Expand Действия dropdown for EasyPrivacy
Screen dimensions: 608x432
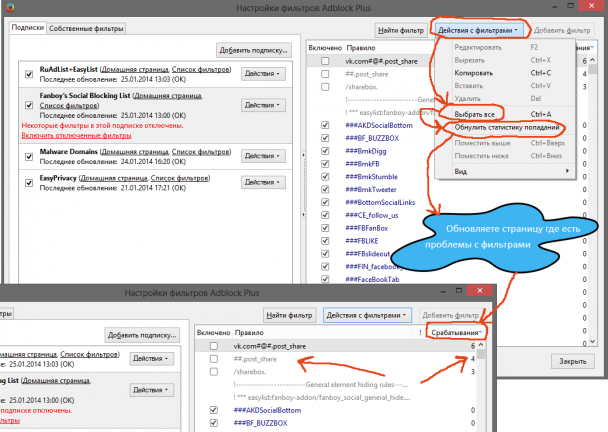(263, 182)
